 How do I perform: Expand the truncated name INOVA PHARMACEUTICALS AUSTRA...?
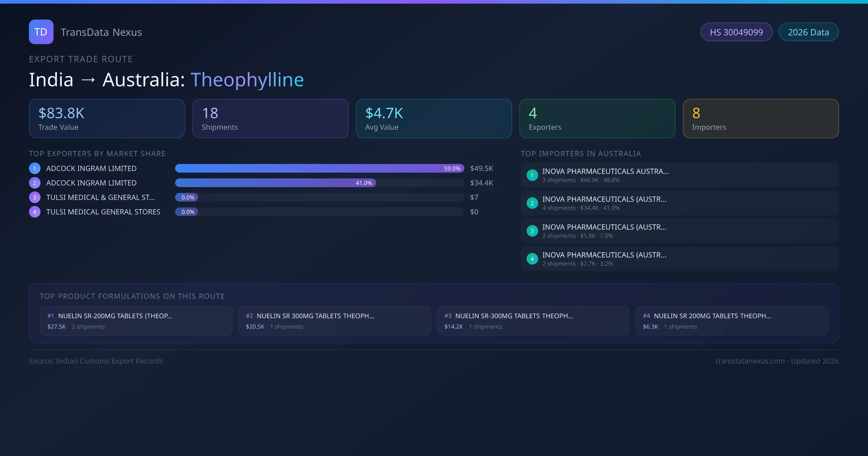click(605, 171)
